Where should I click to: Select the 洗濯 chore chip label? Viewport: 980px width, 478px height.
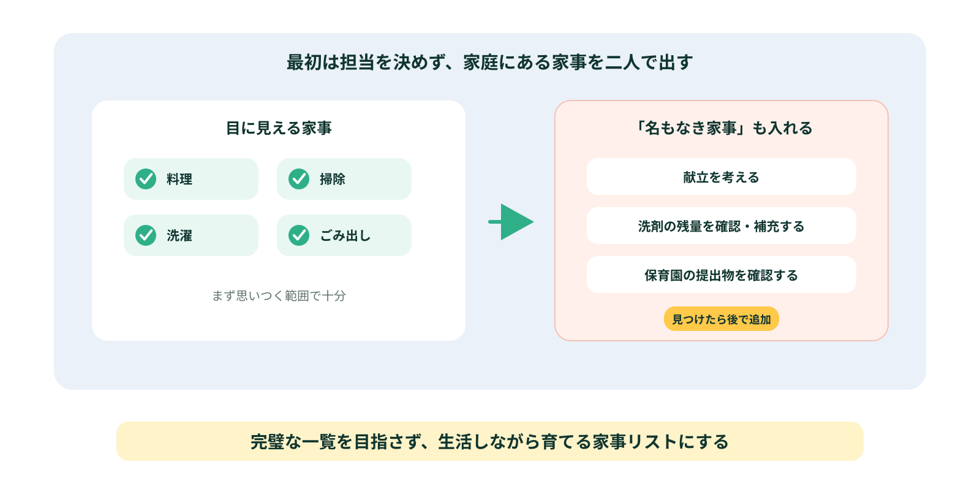pos(179,235)
